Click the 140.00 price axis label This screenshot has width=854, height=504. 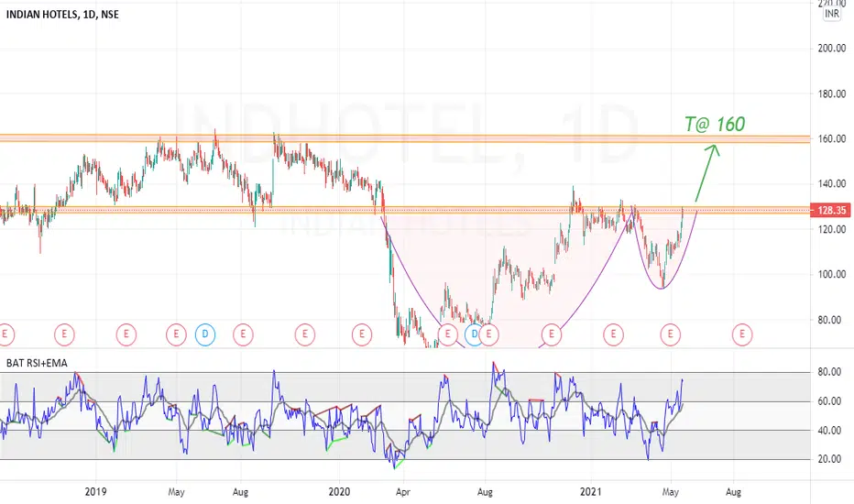point(832,184)
